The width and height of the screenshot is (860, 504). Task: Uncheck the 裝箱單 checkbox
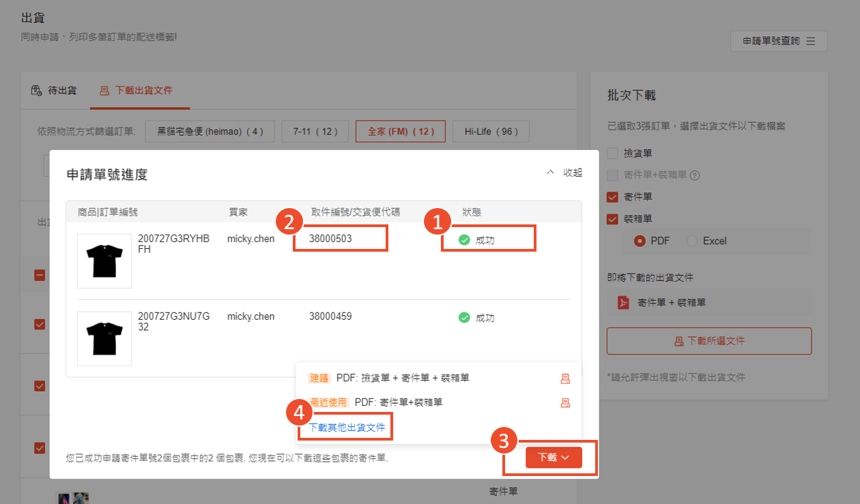point(612,219)
